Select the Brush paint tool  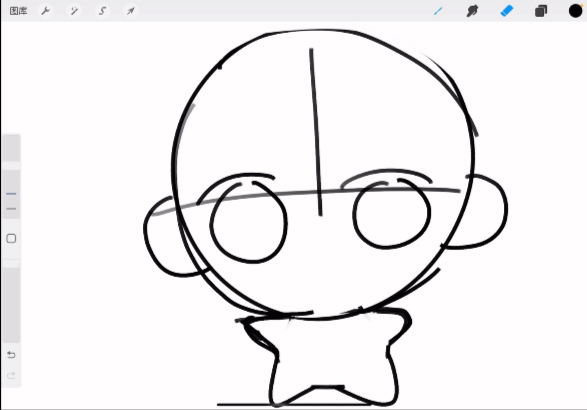[438, 11]
